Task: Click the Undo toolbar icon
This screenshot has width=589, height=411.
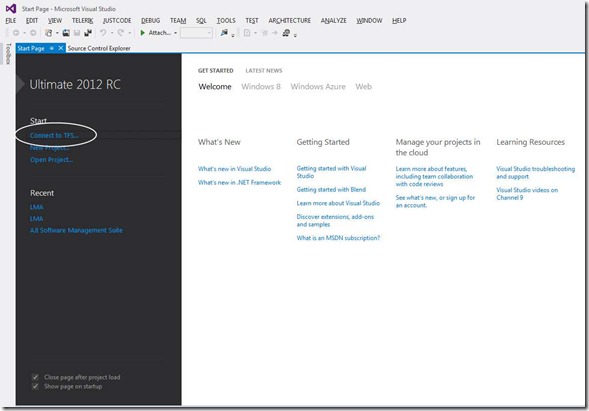Action: 103,33
